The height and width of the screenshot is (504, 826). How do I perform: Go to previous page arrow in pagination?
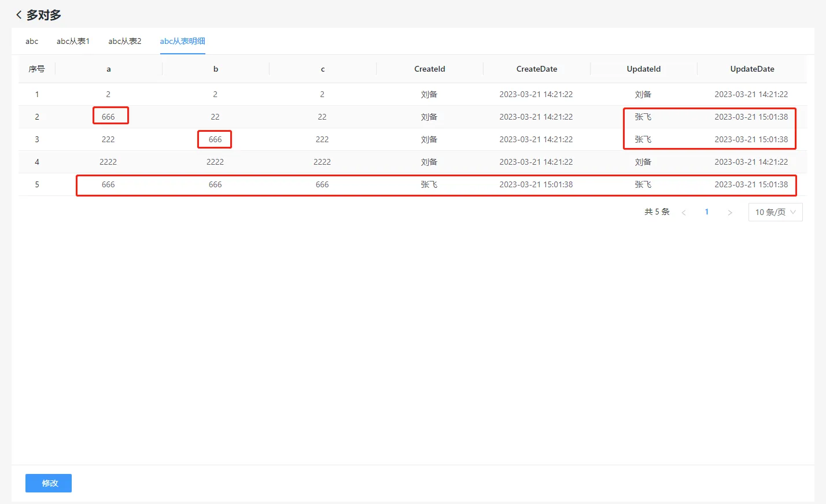(684, 213)
